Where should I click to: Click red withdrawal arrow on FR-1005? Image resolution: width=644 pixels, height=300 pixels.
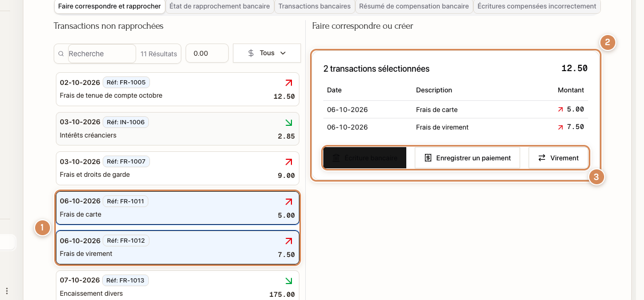pyautogui.click(x=289, y=83)
